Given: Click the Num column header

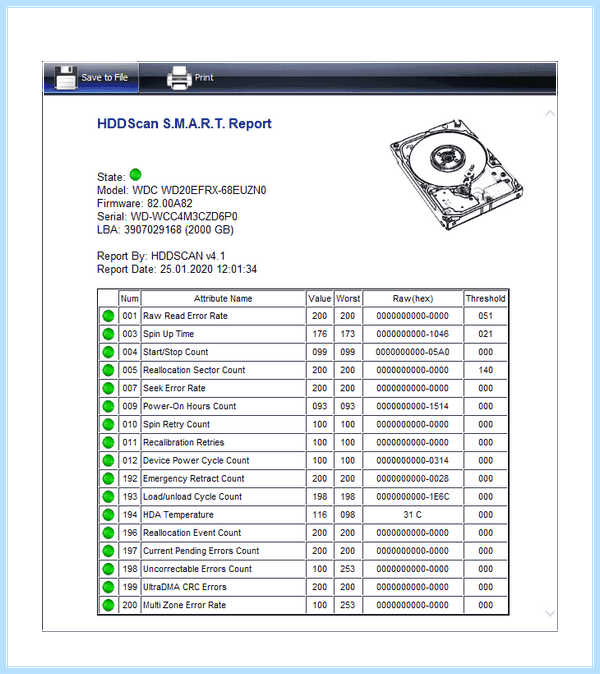Looking at the screenshot, I should pos(129,299).
